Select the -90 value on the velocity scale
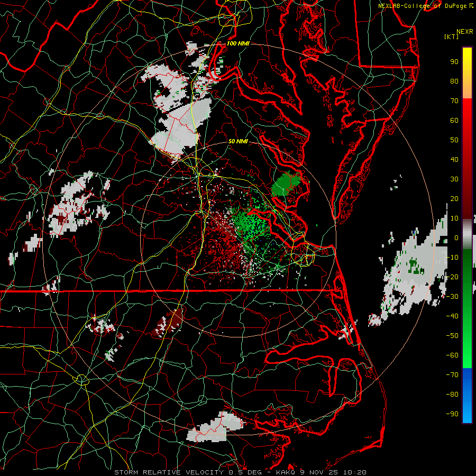Viewport: 476px width, 476px height. [x=452, y=414]
